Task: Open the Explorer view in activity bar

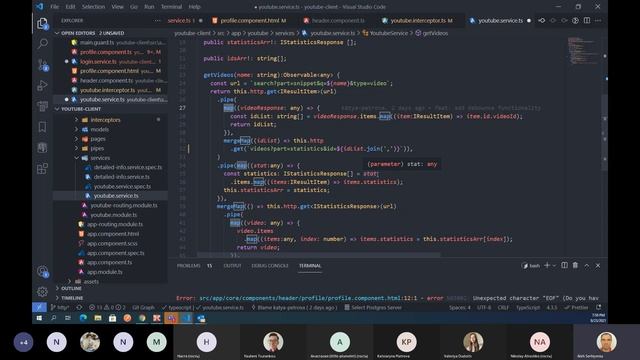Action: pos(42,24)
